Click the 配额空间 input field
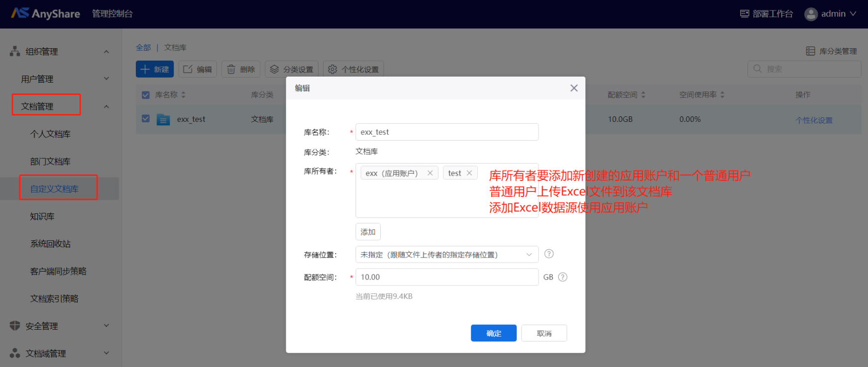This screenshot has height=367, width=868. click(447, 277)
